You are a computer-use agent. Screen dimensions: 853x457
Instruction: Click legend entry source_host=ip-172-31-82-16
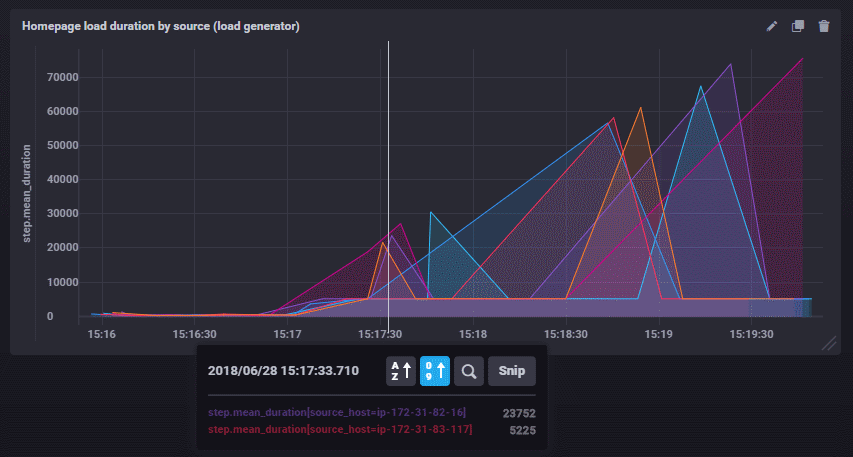[337, 412]
